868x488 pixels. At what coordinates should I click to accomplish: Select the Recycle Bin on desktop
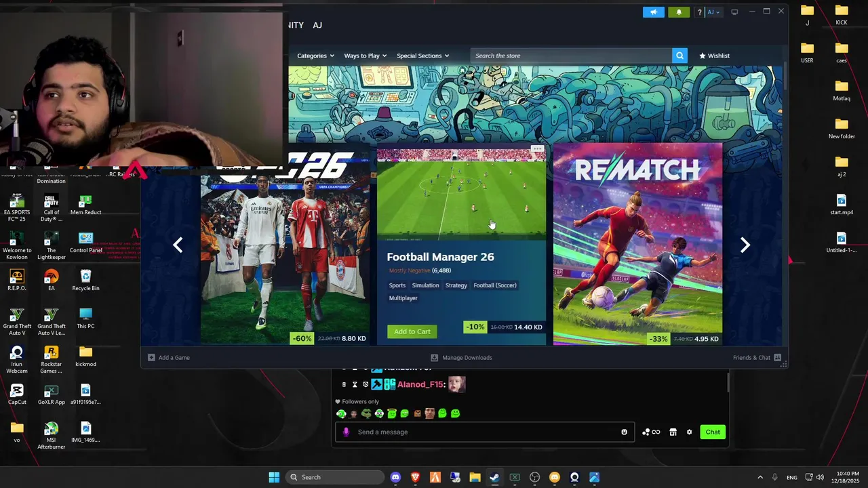click(85, 280)
